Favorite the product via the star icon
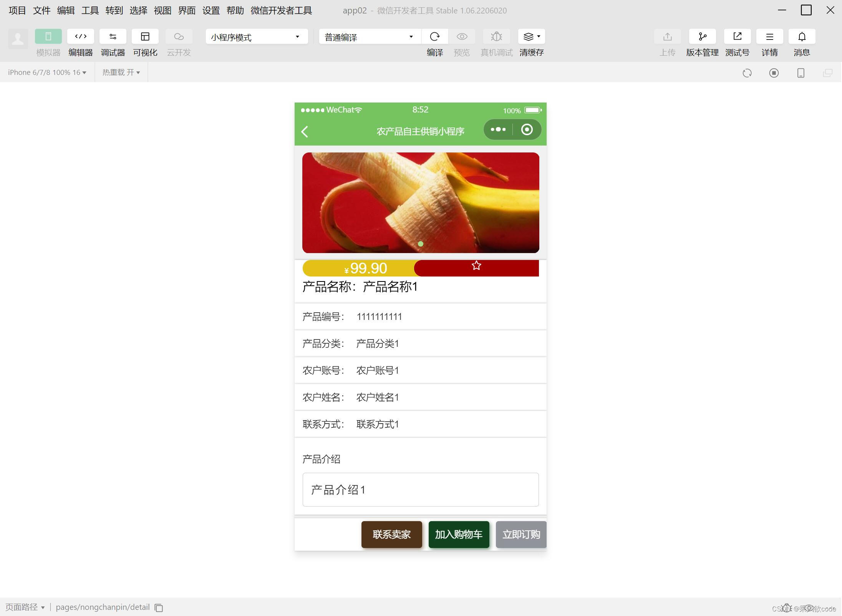The height and width of the screenshot is (616, 842). tap(476, 265)
